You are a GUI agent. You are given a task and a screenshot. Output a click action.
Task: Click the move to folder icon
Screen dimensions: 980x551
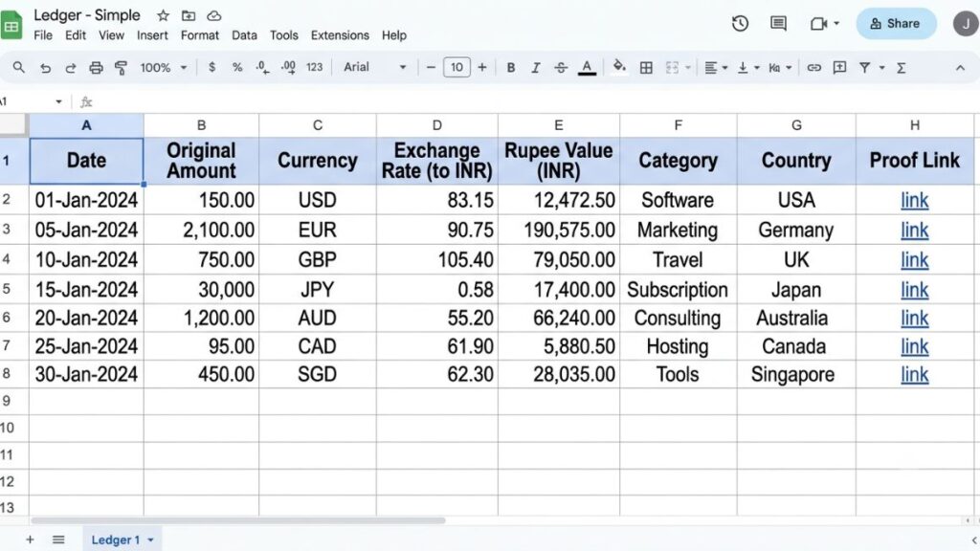[x=189, y=15]
